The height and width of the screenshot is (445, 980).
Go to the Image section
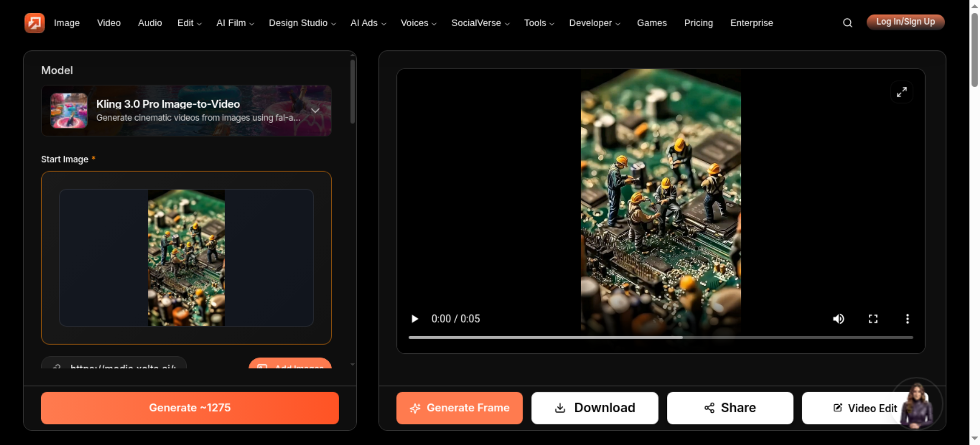(67, 23)
